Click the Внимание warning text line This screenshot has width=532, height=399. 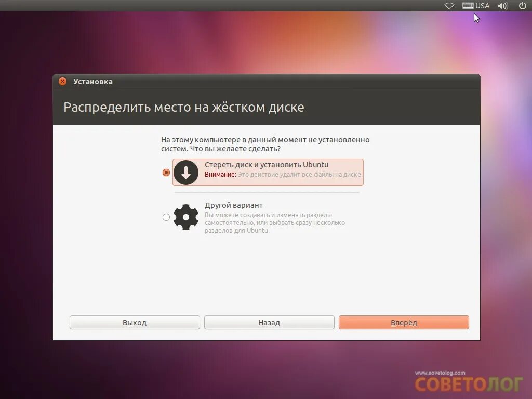pos(283,175)
